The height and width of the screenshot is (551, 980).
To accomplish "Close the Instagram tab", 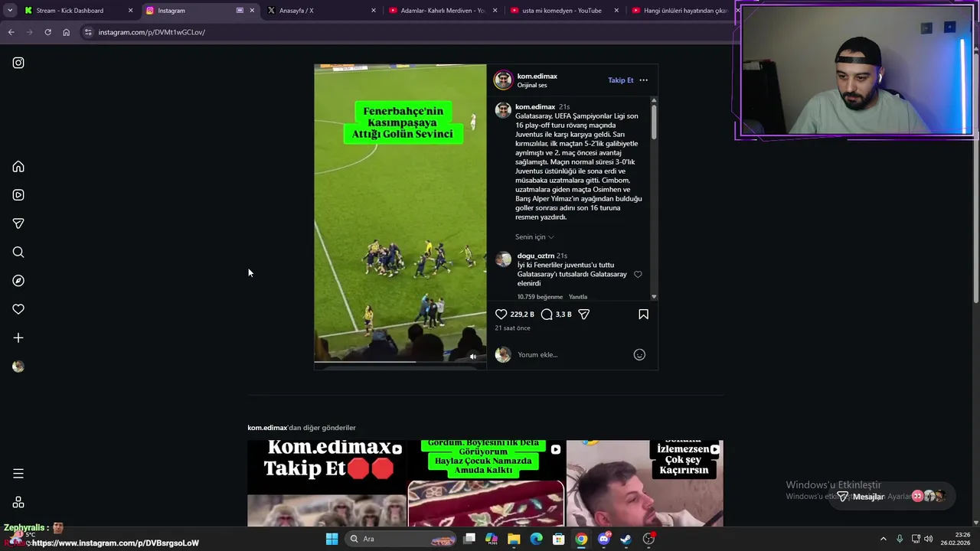I will 252,11.
